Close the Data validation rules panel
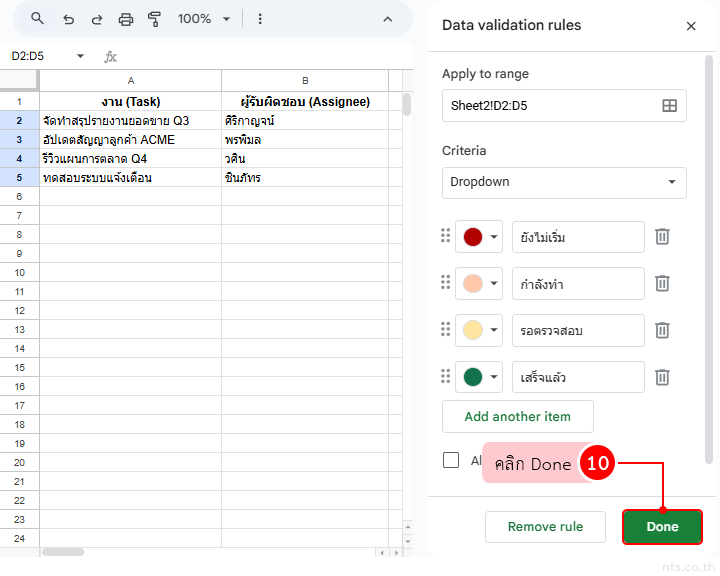The height and width of the screenshot is (576, 720). pyautogui.click(x=691, y=26)
